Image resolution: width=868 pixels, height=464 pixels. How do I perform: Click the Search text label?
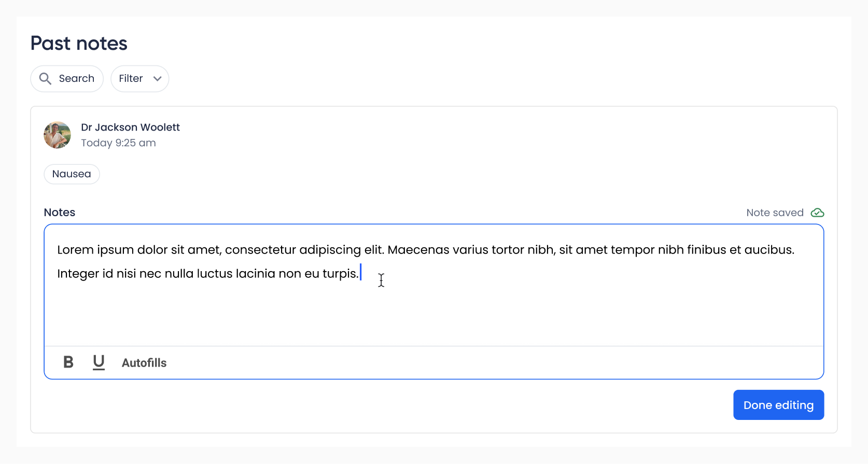pyautogui.click(x=77, y=79)
